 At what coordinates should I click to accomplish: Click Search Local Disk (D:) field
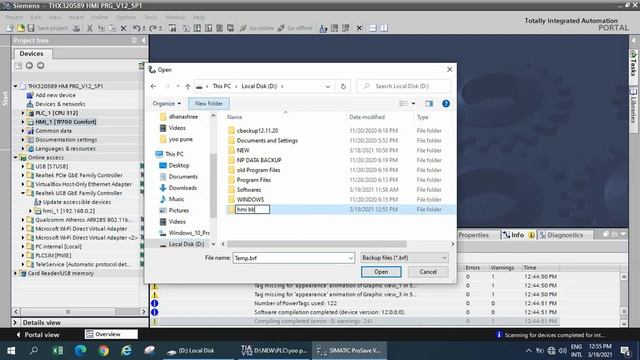(x=404, y=87)
